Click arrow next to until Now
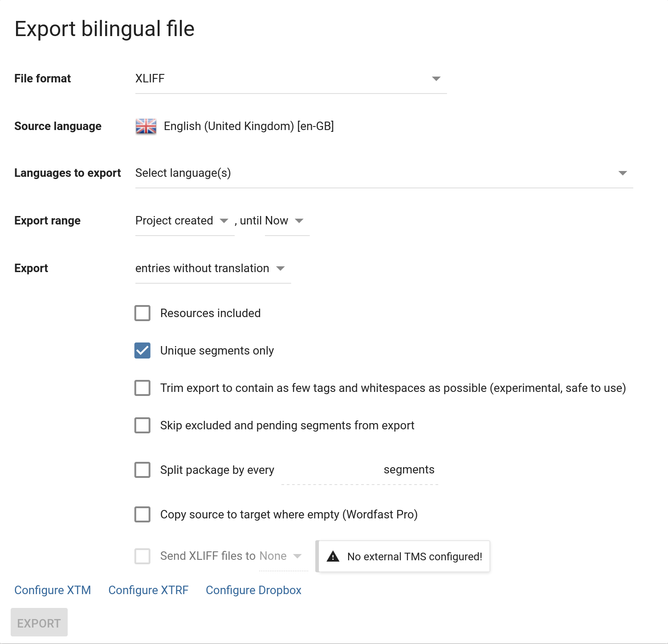The image size is (668, 644). pyautogui.click(x=299, y=221)
